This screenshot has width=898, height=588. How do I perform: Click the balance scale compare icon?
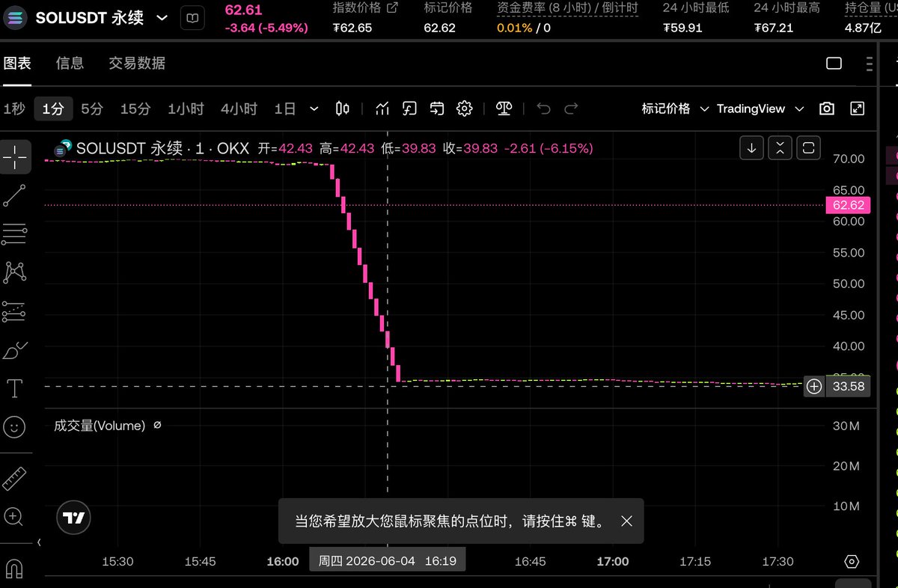(504, 108)
